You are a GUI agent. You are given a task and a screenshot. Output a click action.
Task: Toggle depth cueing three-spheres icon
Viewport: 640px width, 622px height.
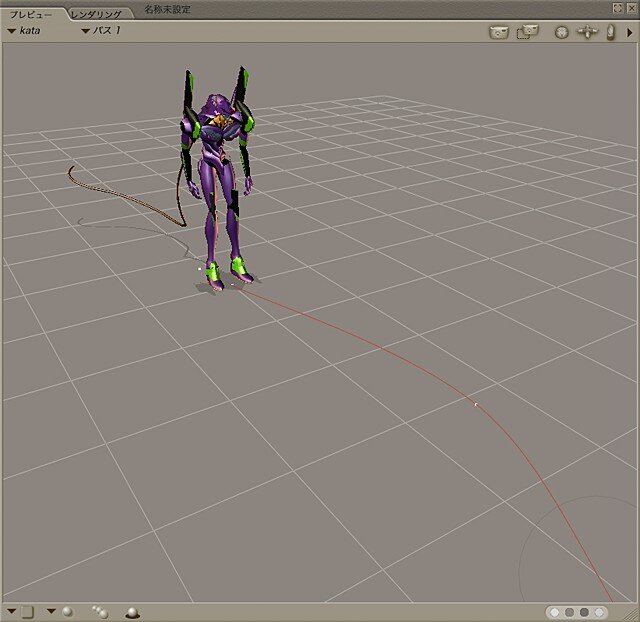pos(100,612)
